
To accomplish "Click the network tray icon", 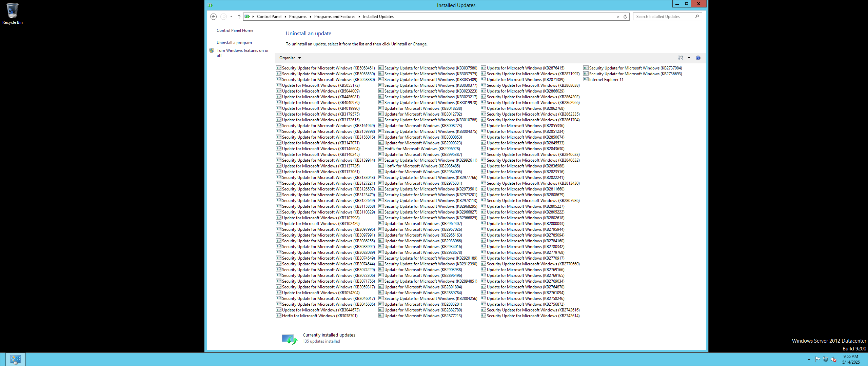I will click(825, 359).
